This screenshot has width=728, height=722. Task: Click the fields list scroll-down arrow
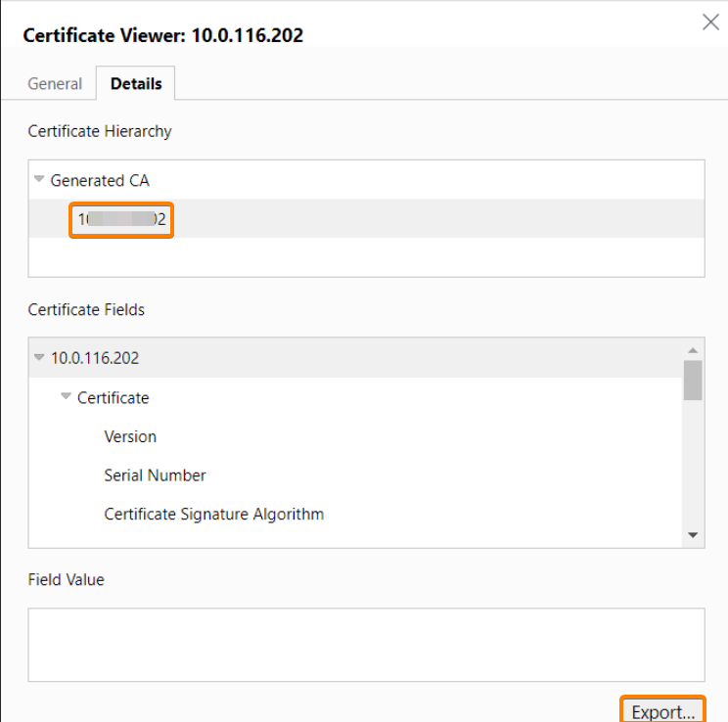pyautogui.click(x=693, y=535)
